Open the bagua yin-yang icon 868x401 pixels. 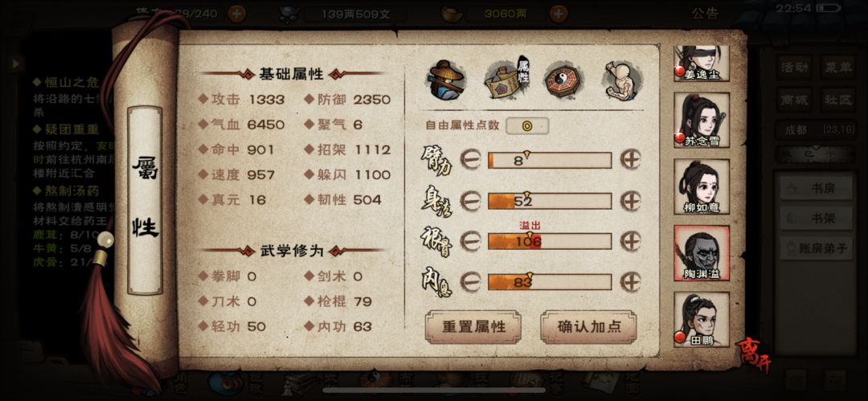[x=563, y=80]
